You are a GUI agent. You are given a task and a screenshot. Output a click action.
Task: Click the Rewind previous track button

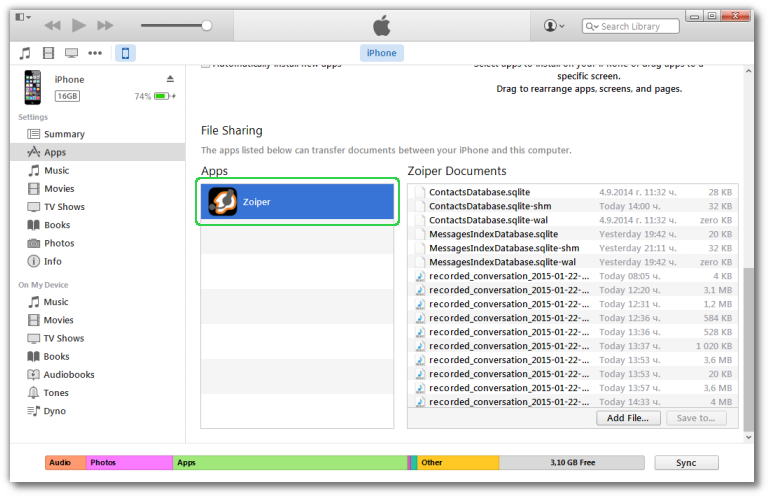click(52, 25)
